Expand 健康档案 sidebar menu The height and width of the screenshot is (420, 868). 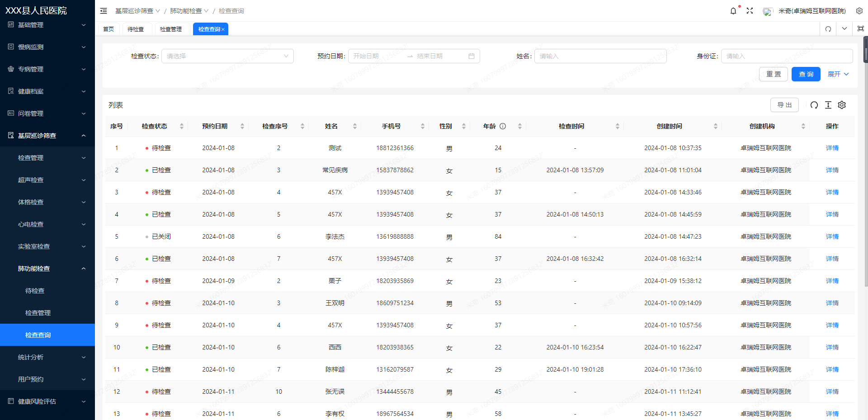click(x=47, y=91)
